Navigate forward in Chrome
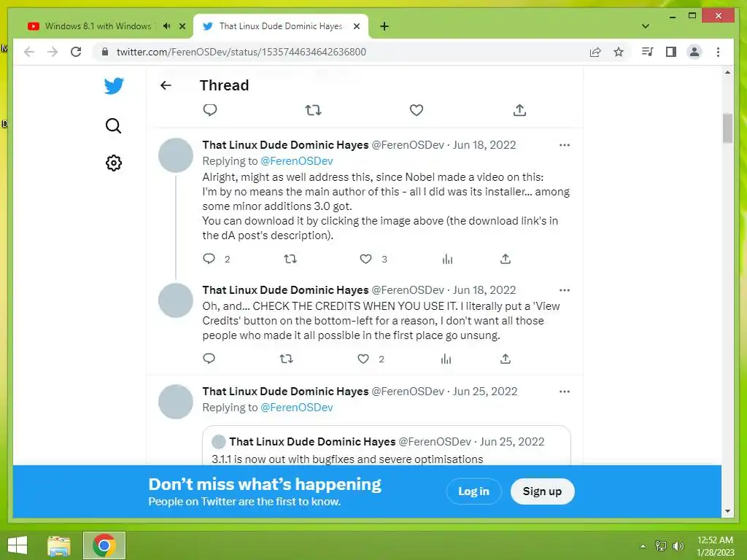Screen dimensions: 747x560 53,52
